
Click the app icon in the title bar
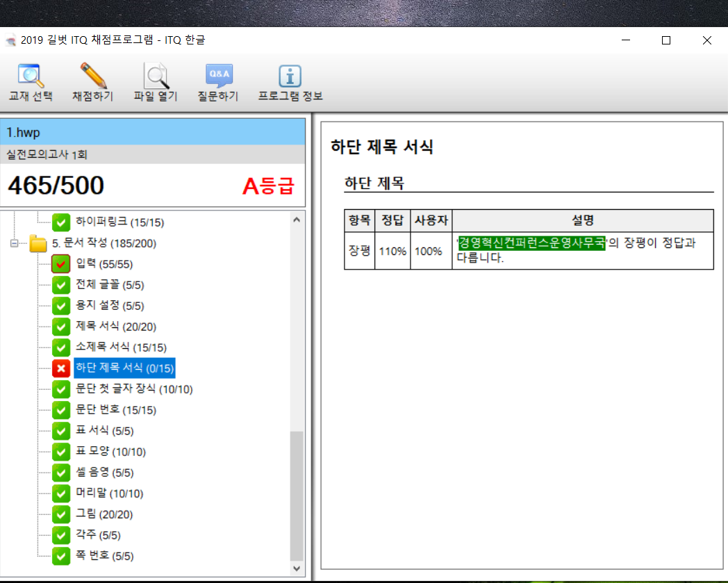coord(10,40)
